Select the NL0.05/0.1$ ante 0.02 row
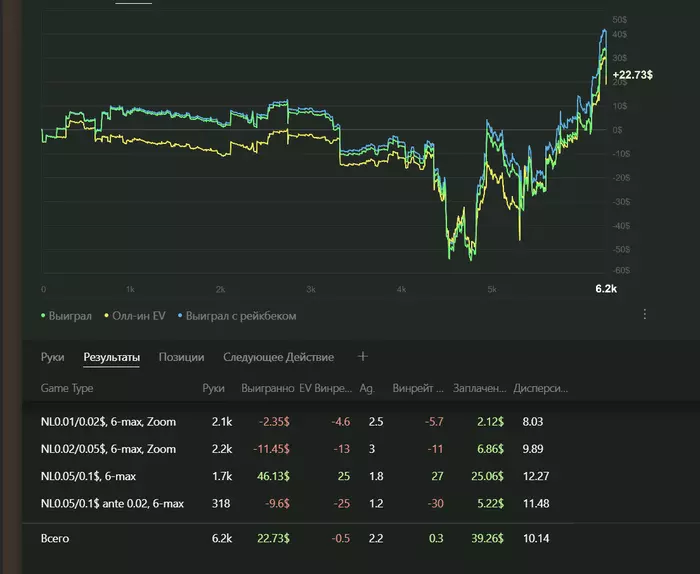 click(x=112, y=503)
